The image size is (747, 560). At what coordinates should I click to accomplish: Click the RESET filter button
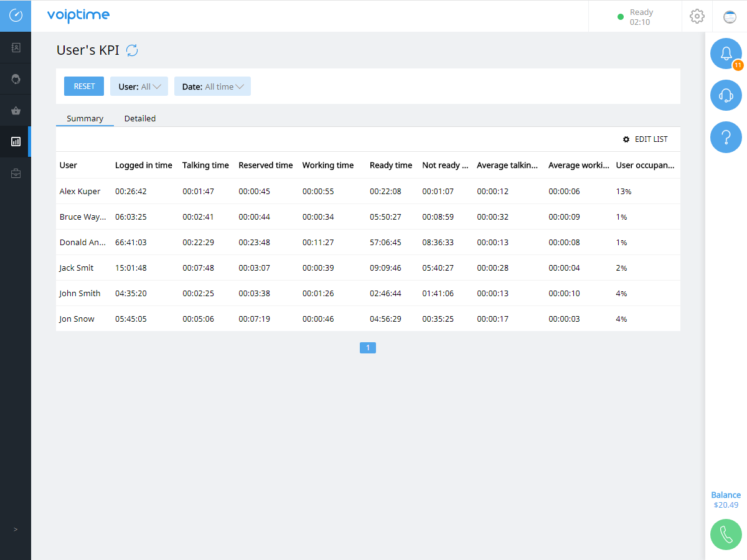click(83, 86)
